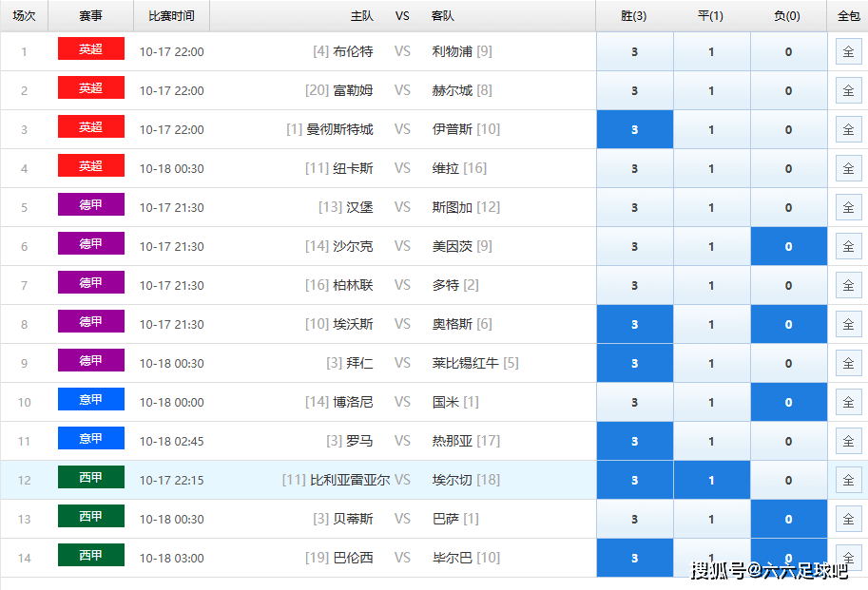
Task: Click 全 button for match 8 埃沃斯
Action: pyautogui.click(x=848, y=325)
